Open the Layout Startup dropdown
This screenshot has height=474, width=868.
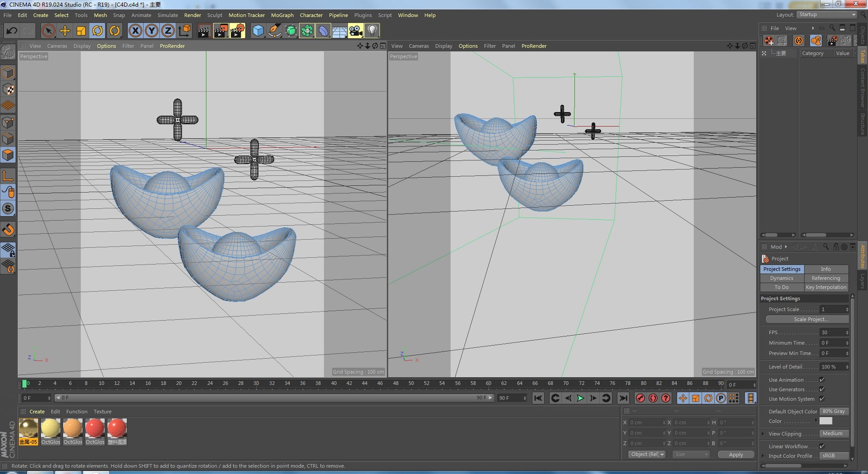(827, 15)
